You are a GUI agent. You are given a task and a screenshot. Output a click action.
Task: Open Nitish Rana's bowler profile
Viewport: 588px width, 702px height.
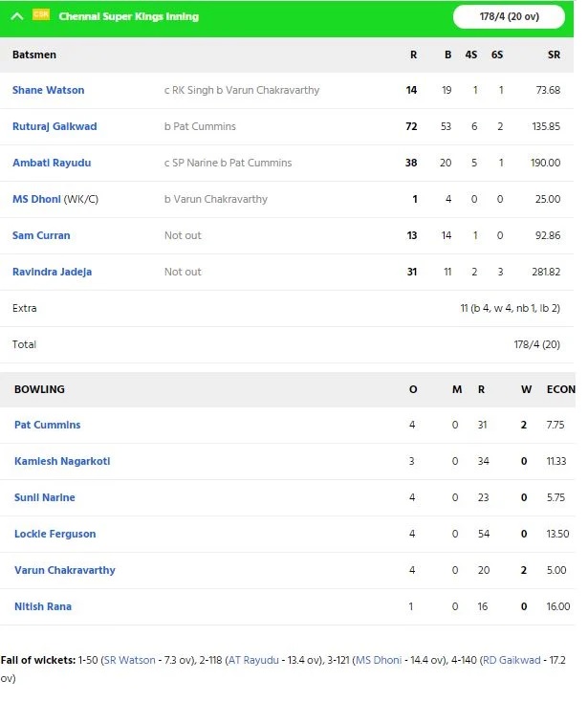[43, 606]
